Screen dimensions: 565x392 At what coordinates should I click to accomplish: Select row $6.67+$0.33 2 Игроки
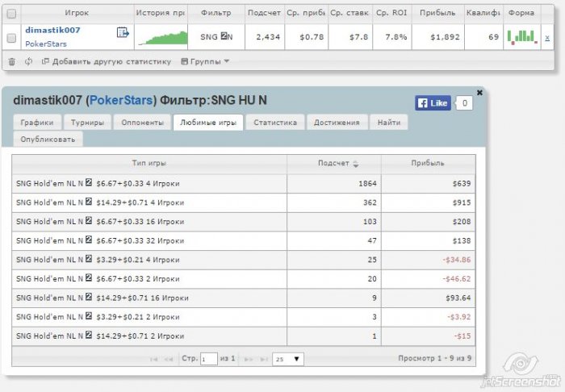point(244,279)
